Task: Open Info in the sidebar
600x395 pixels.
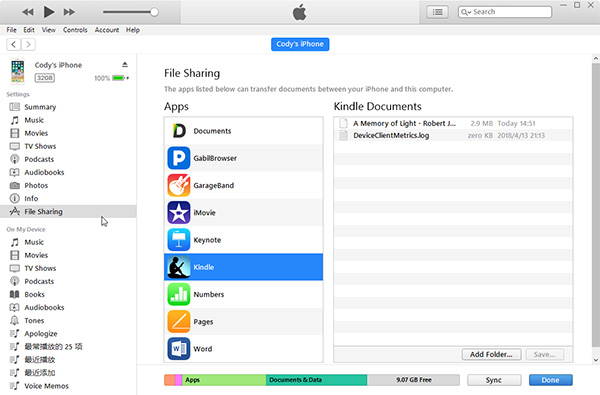Action: tap(31, 198)
